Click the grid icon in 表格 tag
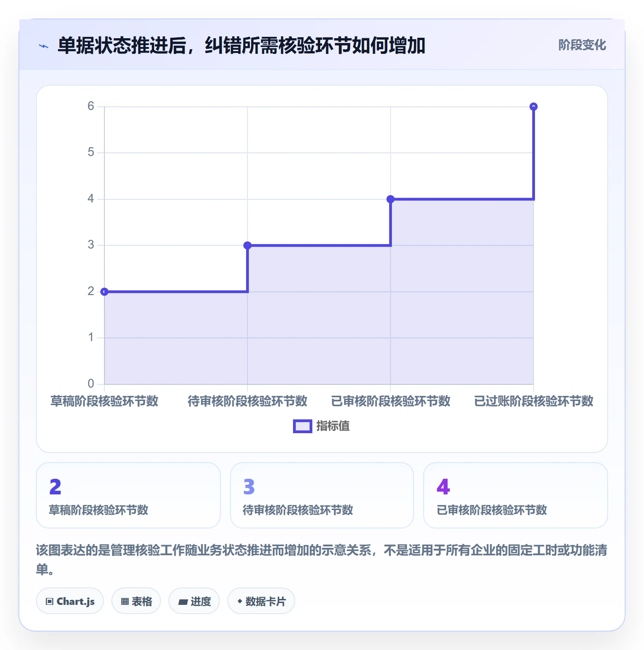This screenshot has width=644, height=650. tap(125, 602)
